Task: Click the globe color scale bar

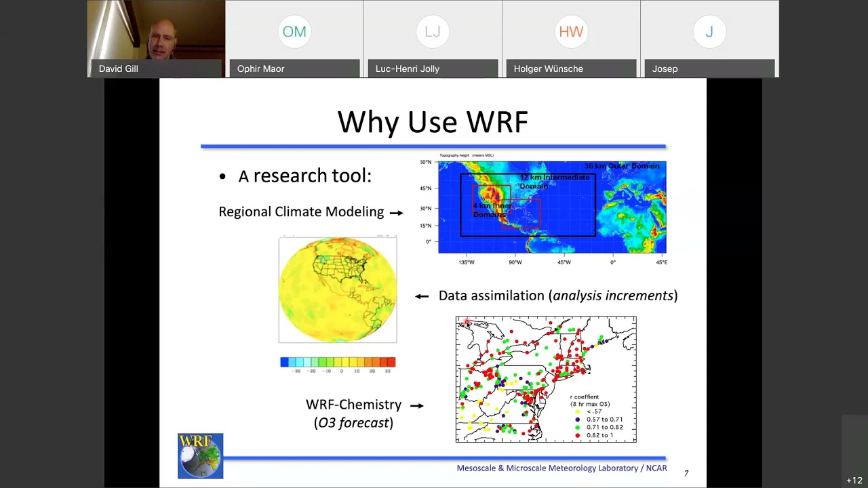Action: coord(338,363)
